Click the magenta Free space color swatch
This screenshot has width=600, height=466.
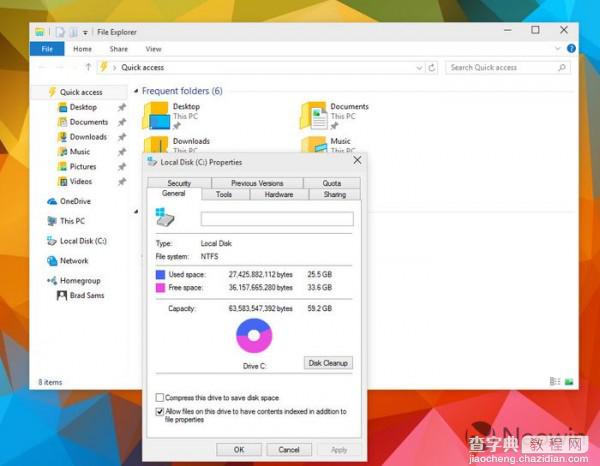(160, 287)
